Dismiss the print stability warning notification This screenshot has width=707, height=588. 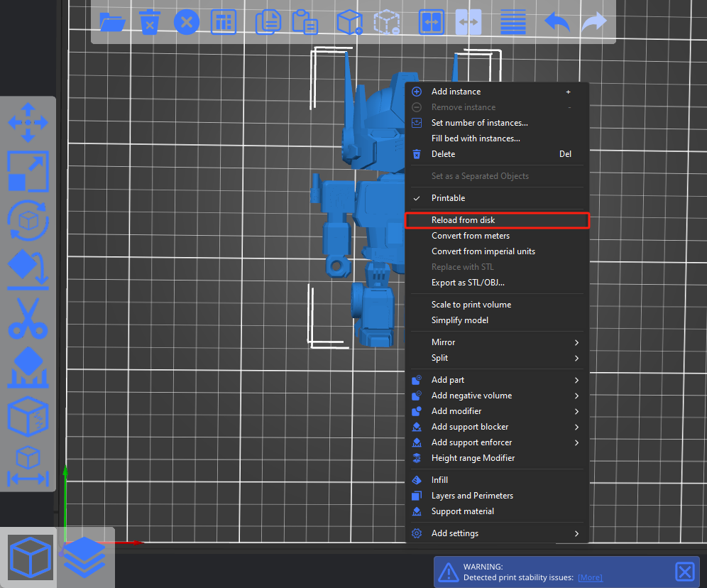[x=684, y=572]
